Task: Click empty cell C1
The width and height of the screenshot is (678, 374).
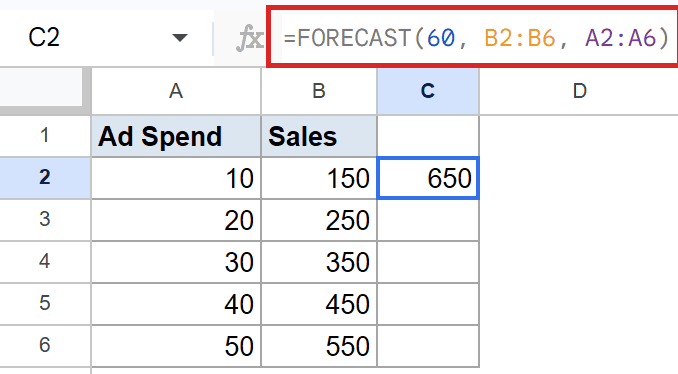Action: 428,136
